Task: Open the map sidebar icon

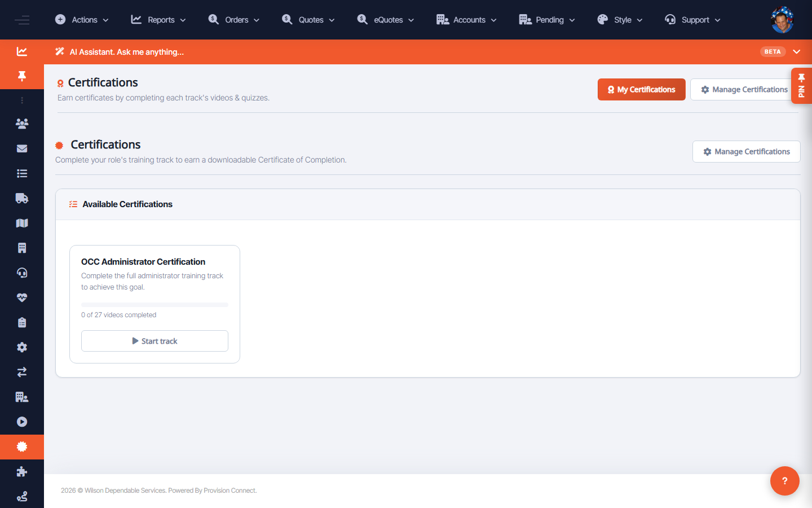Action: (x=22, y=223)
